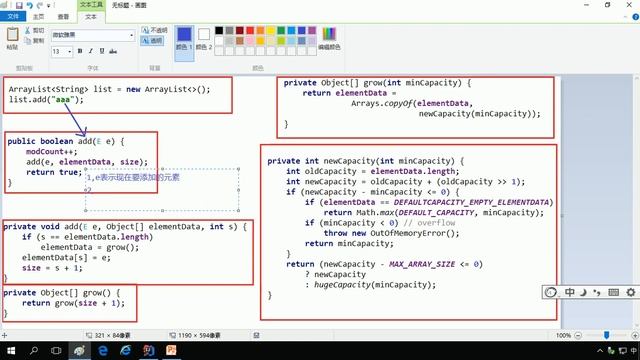Screen dimensions: 640x360
Task: Pick the orange palette color
Action: [260, 31]
